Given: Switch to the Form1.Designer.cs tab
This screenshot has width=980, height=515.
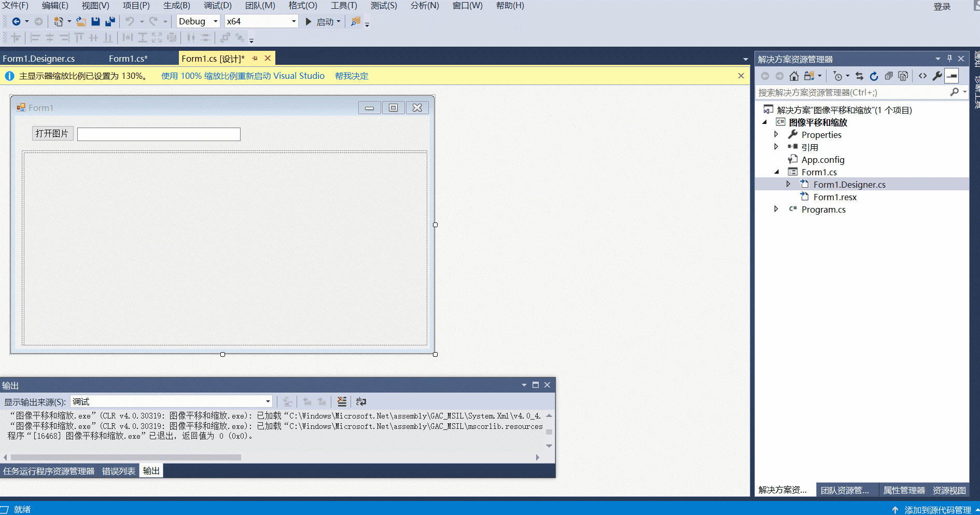Looking at the screenshot, I should [x=39, y=59].
